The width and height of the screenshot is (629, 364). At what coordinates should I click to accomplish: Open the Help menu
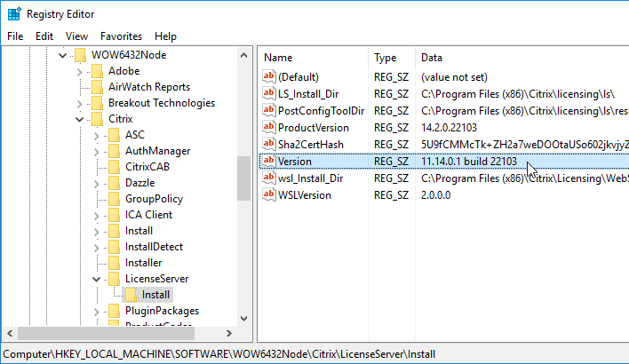165,36
